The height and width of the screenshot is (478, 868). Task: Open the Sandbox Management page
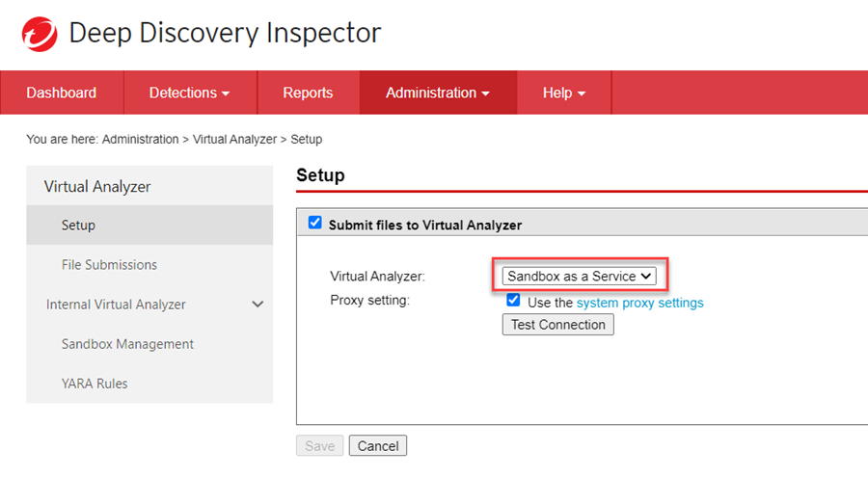127,344
